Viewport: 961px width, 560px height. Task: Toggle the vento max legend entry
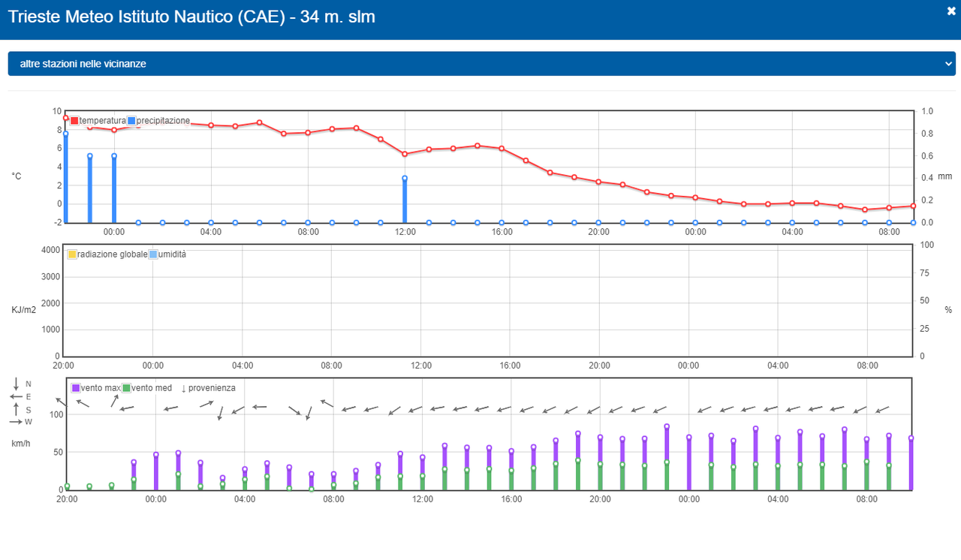(96, 388)
